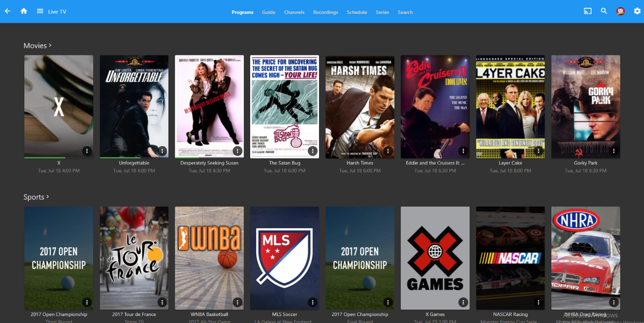Open more options on Eddie and the Cruisers
The width and height of the screenshot is (644, 323).
click(463, 151)
